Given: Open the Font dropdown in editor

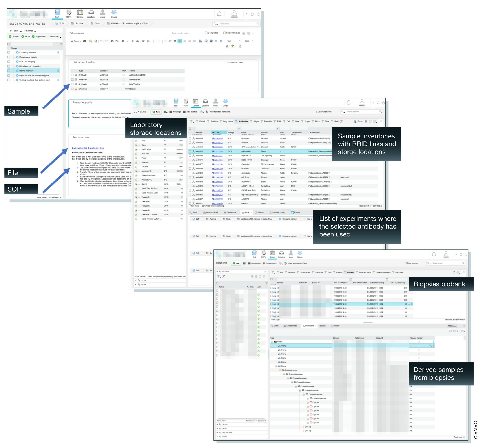Looking at the screenshot, I should click(x=233, y=41).
